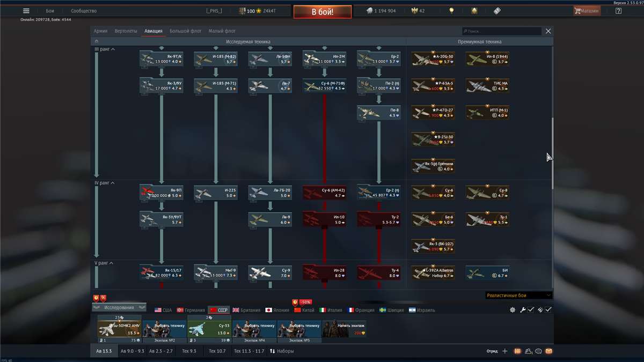
Task: Open the Реалистичные бои game mode dropdown
Action: [x=518, y=295]
